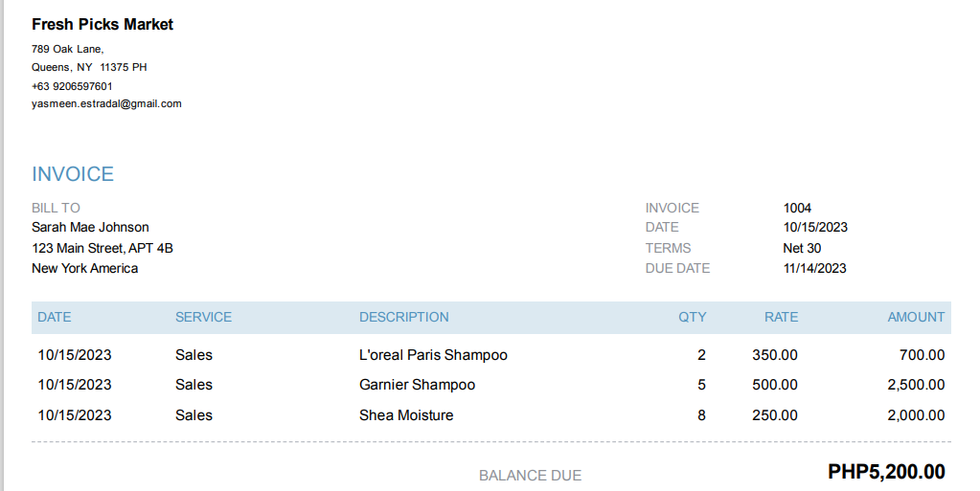
Task: Click the INVOICE heading
Action: (x=73, y=174)
